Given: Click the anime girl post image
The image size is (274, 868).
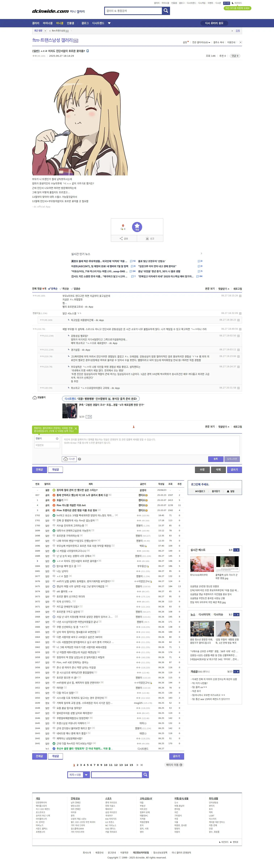Looking at the screenshot, I should click(80, 121).
